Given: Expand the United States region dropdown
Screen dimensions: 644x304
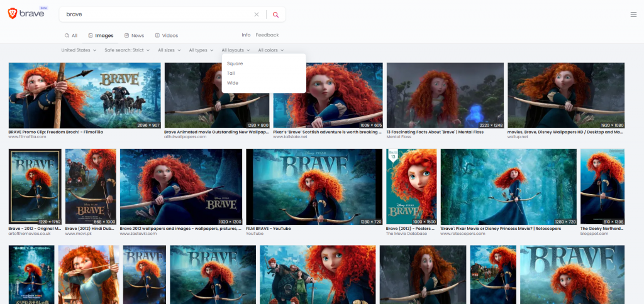Looking at the screenshot, I should click(79, 50).
